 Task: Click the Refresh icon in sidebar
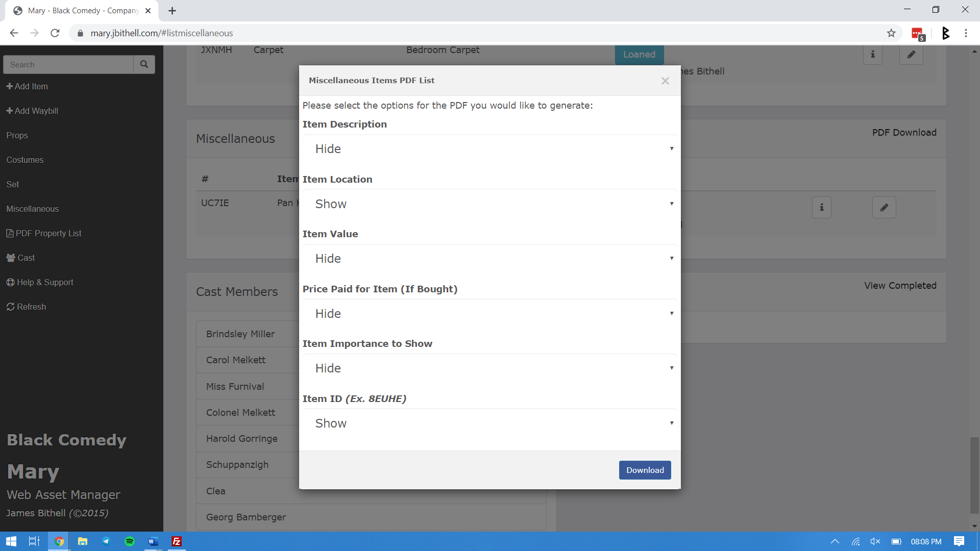point(10,306)
